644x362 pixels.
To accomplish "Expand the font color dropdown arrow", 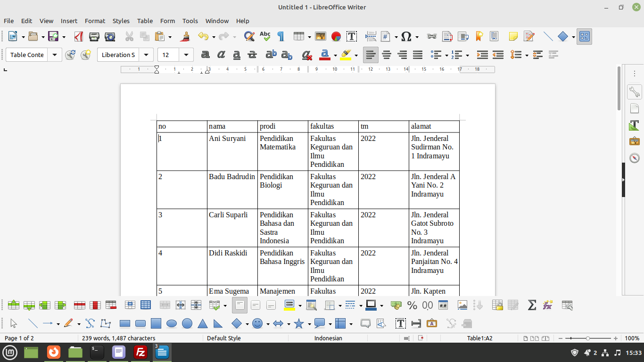I will coord(335,55).
